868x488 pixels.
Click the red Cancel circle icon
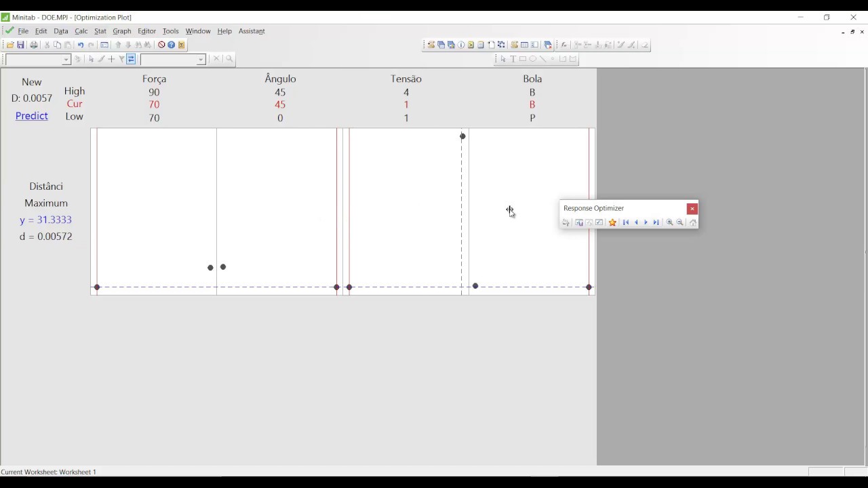tap(161, 45)
